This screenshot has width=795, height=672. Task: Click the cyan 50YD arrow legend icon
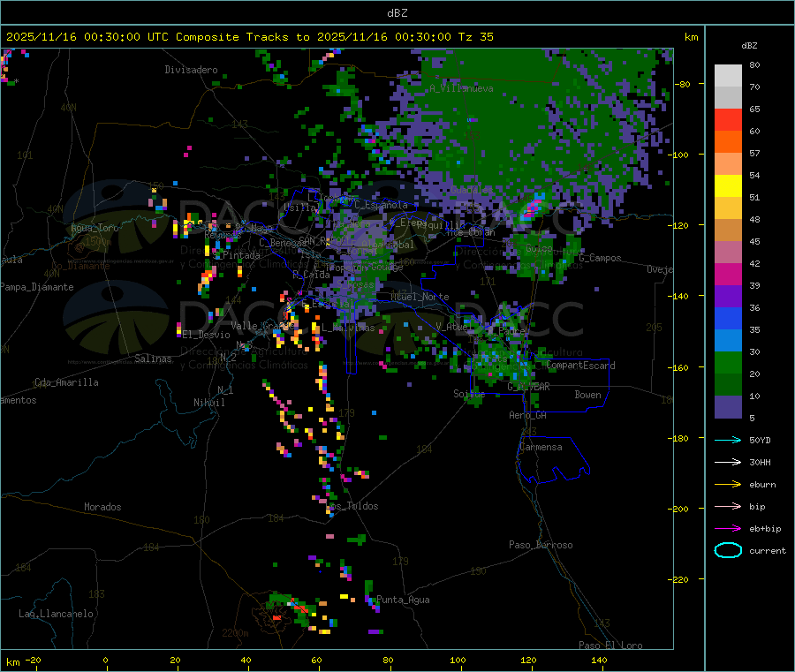pos(728,440)
